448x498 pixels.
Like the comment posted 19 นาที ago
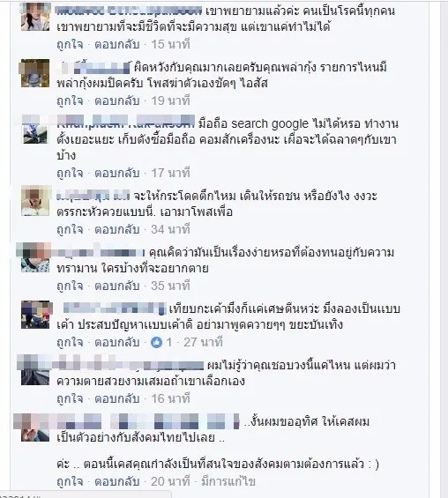pos(70,101)
